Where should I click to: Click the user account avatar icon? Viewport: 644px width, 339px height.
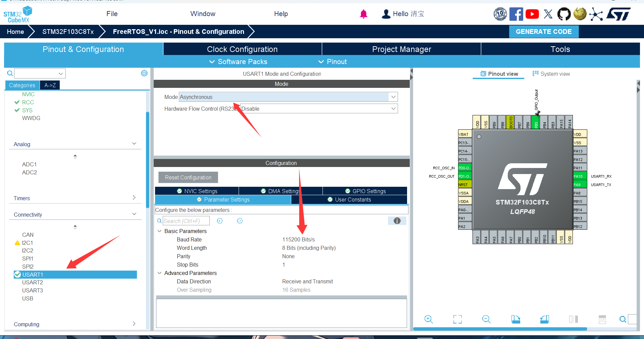386,14
